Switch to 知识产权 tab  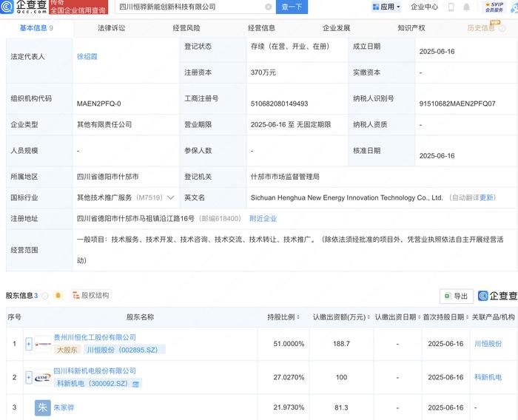[411, 28]
